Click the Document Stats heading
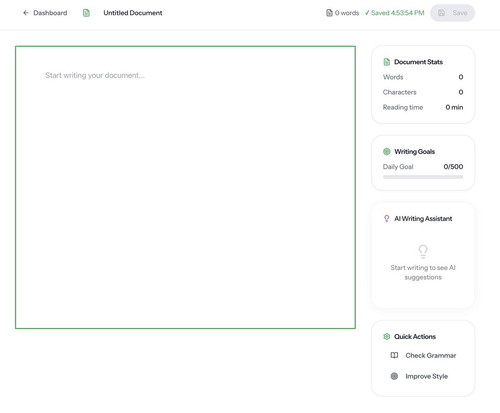The image size is (500, 413). click(x=418, y=62)
